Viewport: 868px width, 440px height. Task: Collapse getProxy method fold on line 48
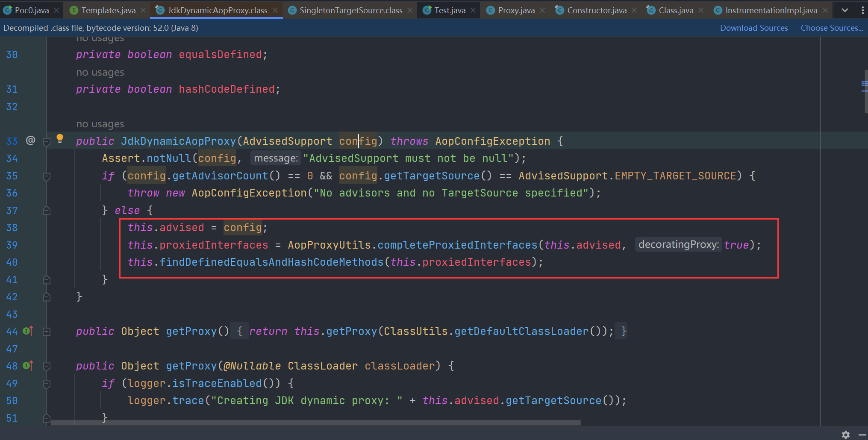[47, 366]
